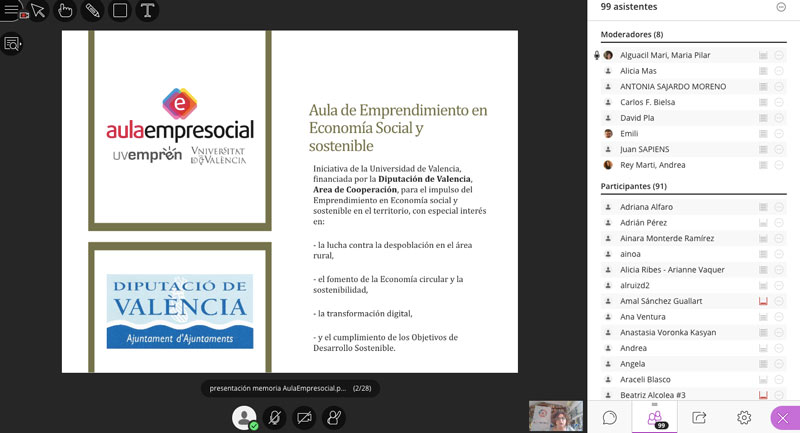Select the arrow pointer tool
Screen dimensions: 800x433
pos(38,11)
